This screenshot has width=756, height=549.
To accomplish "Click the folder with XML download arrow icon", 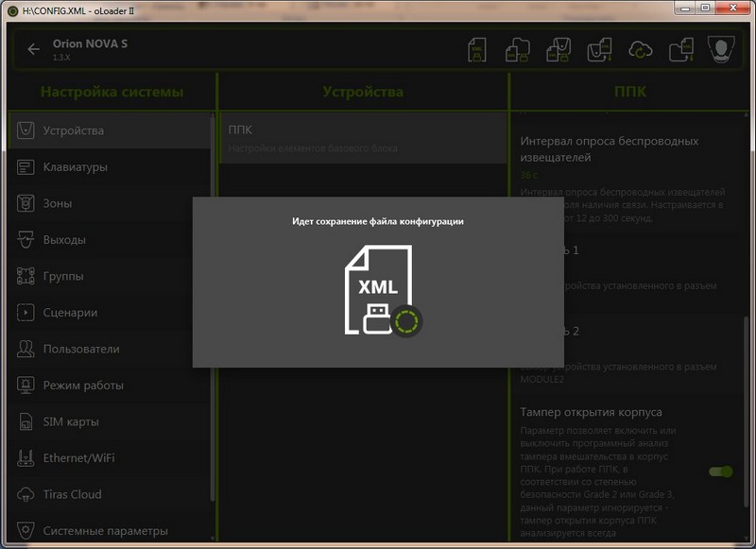I will pos(681,50).
